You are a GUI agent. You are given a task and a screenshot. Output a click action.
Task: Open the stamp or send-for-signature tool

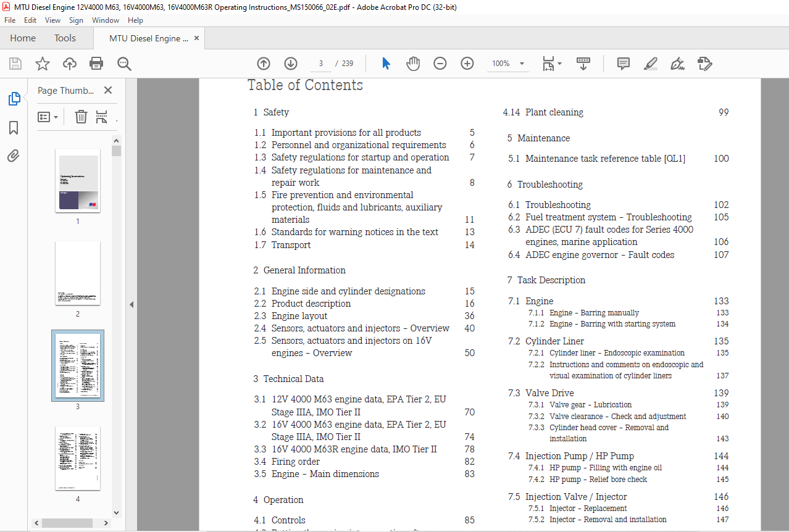[704, 64]
